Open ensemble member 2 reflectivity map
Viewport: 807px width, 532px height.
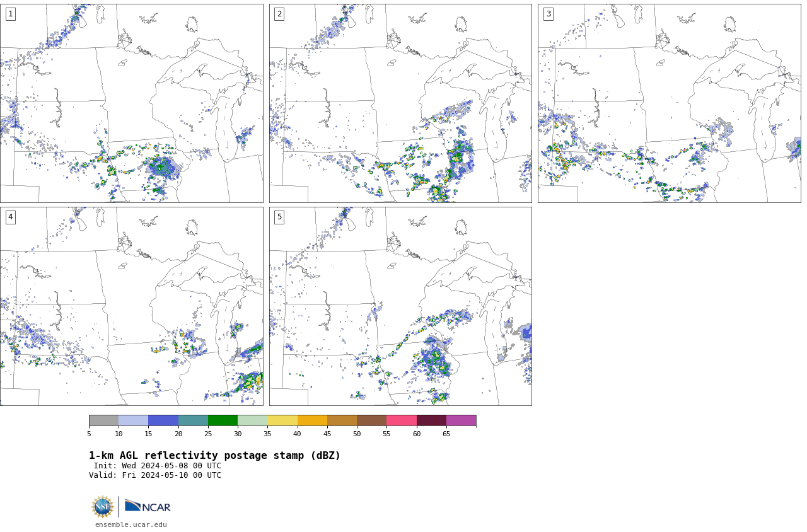point(400,103)
